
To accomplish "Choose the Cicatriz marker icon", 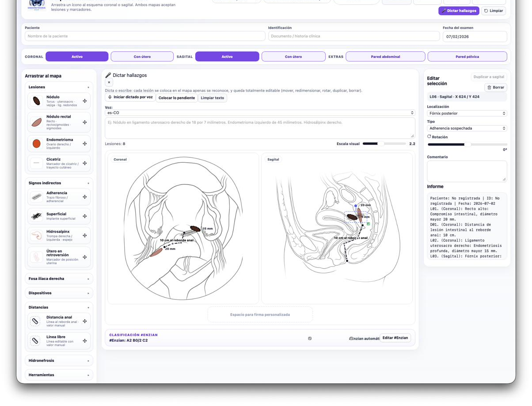I will pos(36,163).
